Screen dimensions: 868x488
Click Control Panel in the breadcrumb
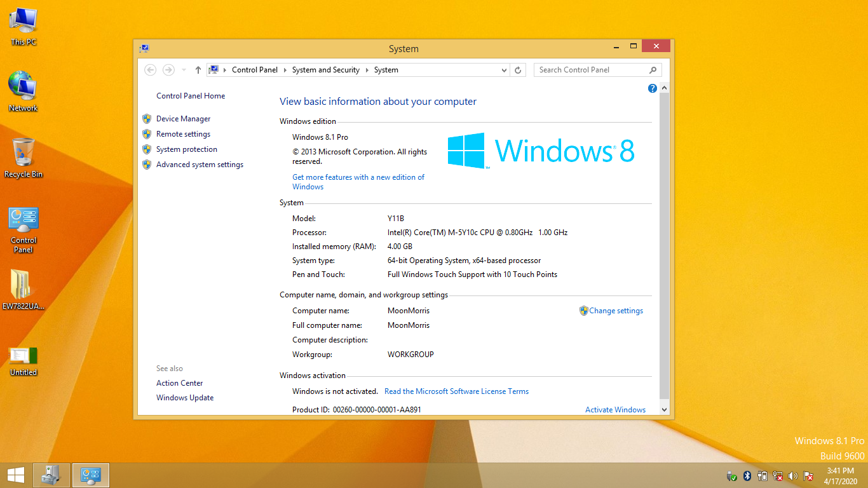pos(255,70)
